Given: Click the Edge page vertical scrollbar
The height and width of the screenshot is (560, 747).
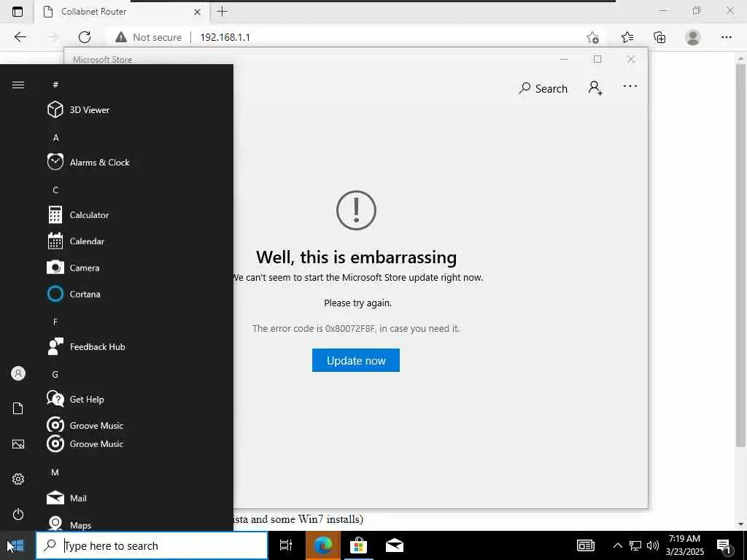Looking at the screenshot, I should point(740,256).
